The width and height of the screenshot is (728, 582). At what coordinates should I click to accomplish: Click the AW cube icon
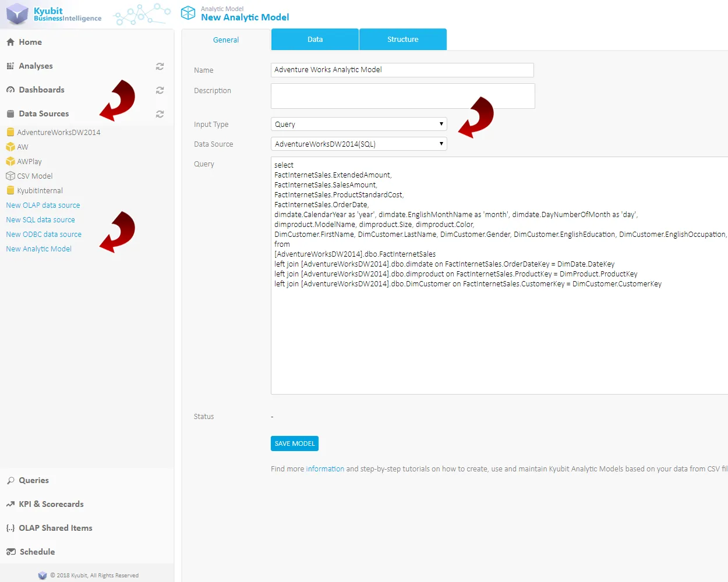(x=10, y=147)
